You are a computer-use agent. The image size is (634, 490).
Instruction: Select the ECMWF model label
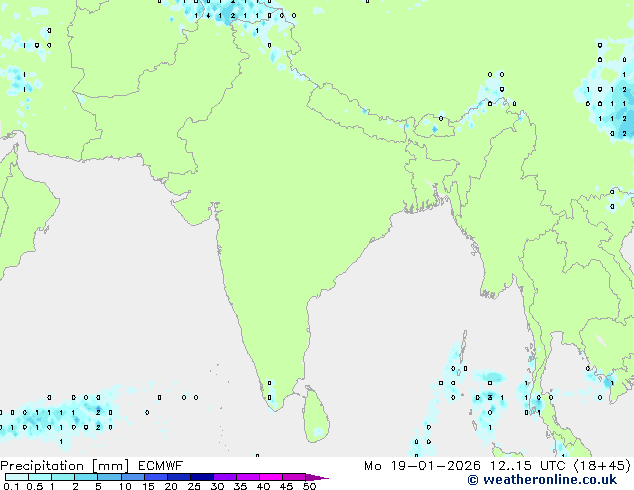161,466
